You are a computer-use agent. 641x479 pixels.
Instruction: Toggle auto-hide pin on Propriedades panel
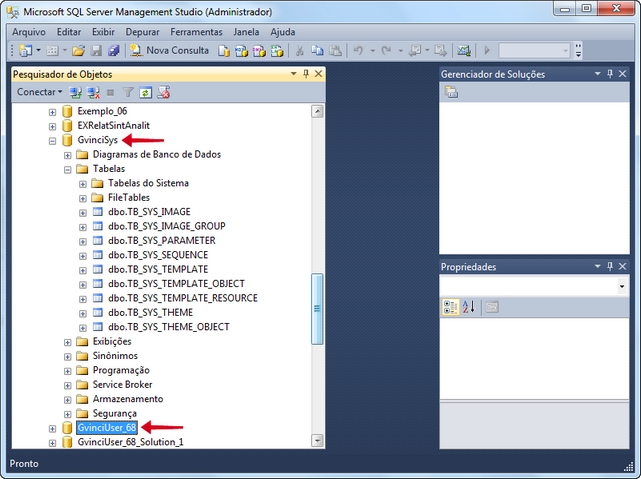(610, 267)
